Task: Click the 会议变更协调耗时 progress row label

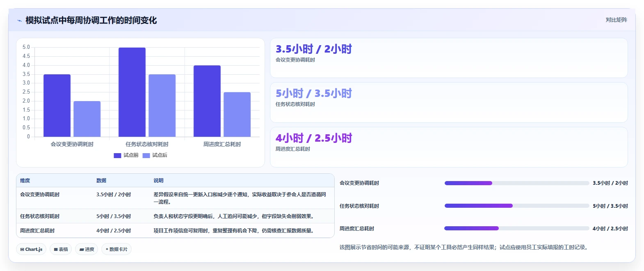Action: [x=359, y=183]
